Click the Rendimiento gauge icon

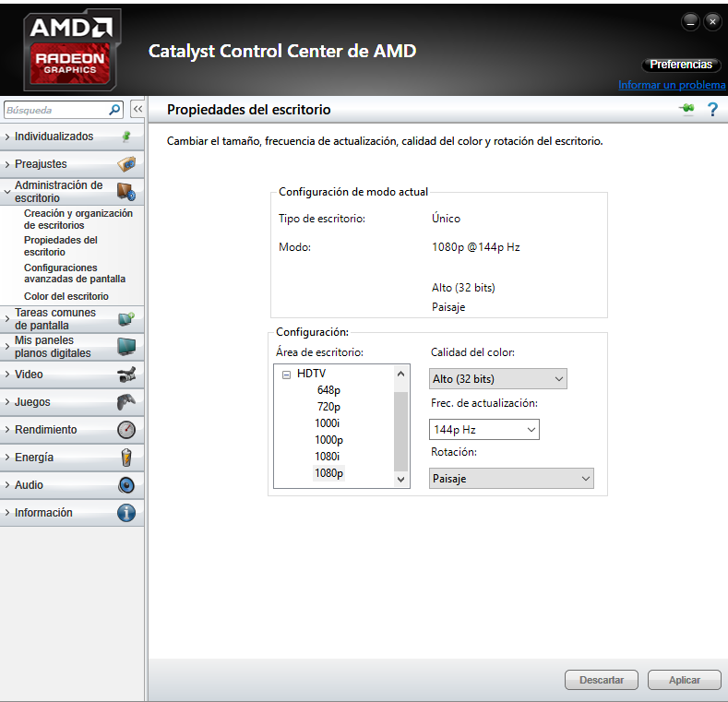click(x=126, y=430)
